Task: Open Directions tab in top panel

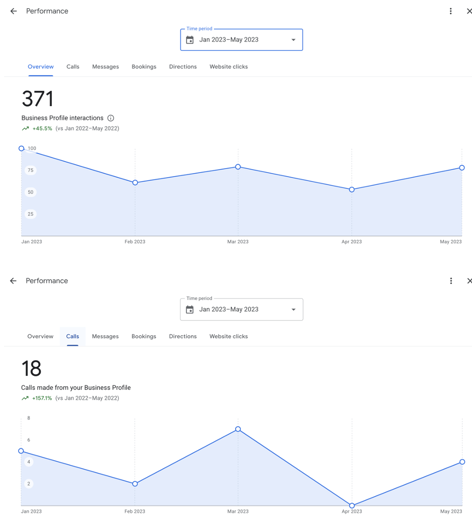Action: pyautogui.click(x=183, y=67)
